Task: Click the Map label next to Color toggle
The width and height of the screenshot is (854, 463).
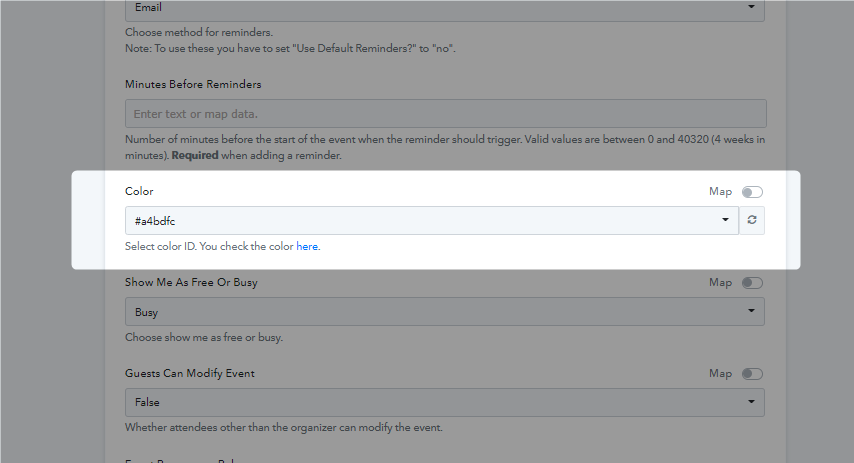Action: click(720, 192)
